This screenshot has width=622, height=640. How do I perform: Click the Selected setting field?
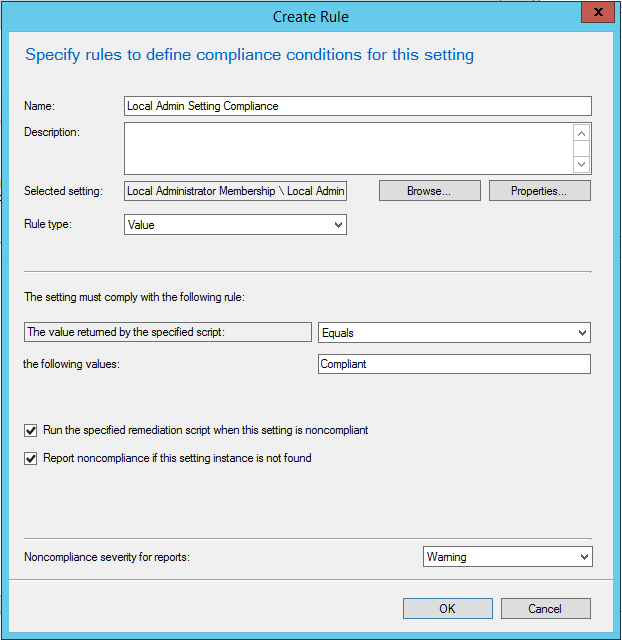[x=235, y=191]
